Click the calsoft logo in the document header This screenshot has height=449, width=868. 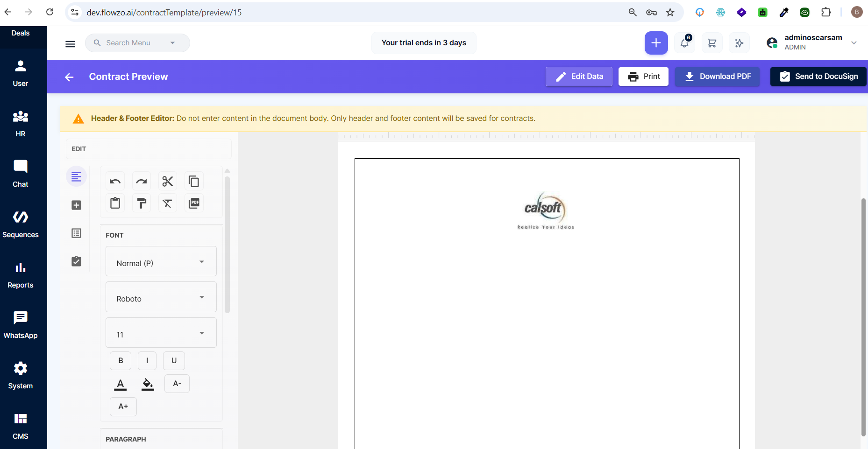[x=545, y=210]
